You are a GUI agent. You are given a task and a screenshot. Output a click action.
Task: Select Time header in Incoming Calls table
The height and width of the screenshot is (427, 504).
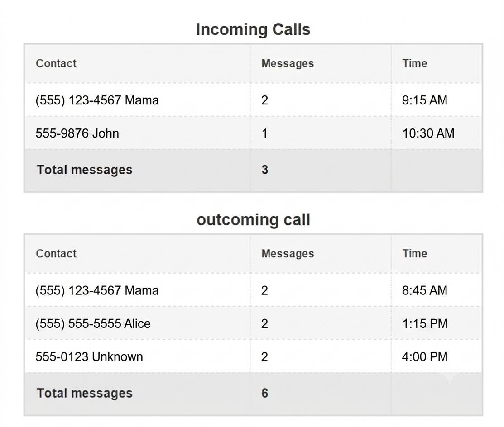pos(415,64)
